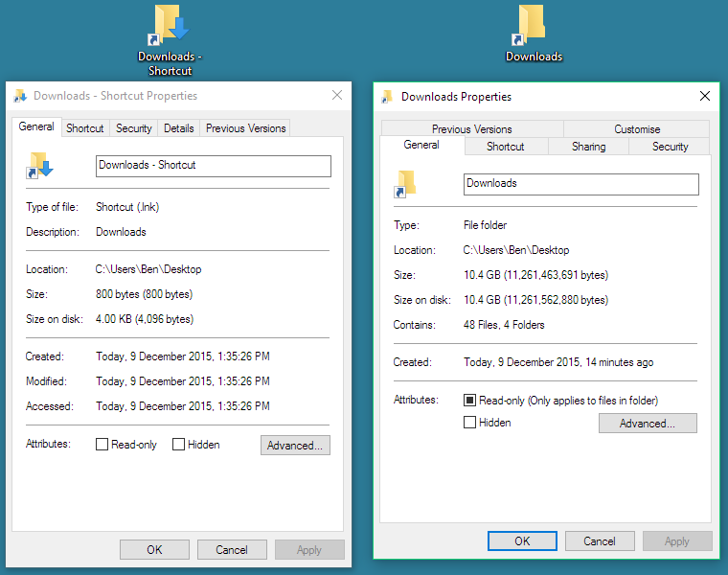The height and width of the screenshot is (575, 728).
Task: Click Cancel in Downloads Properties window
Action: coord(600,541)
